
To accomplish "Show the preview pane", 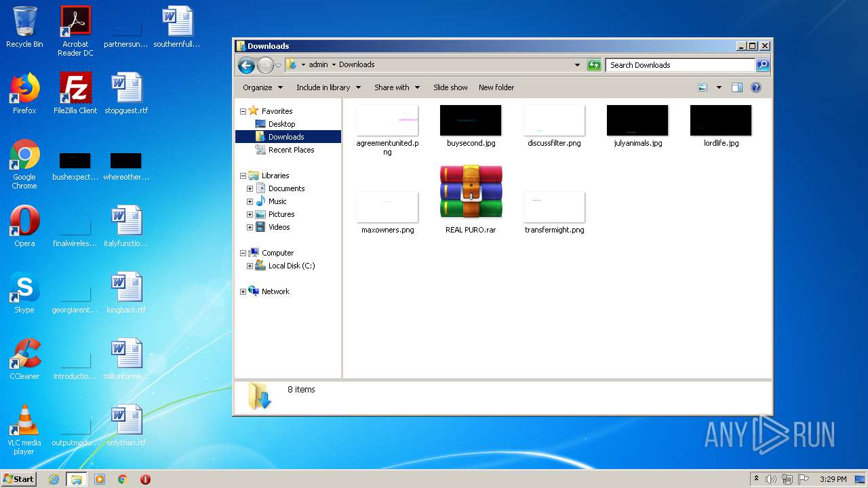I will (737, 87).
